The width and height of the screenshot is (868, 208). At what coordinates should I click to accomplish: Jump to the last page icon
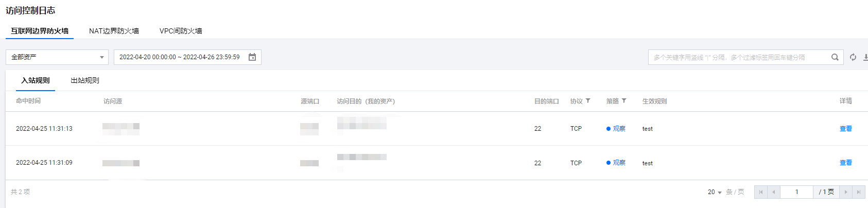click(x=859, y=192)
